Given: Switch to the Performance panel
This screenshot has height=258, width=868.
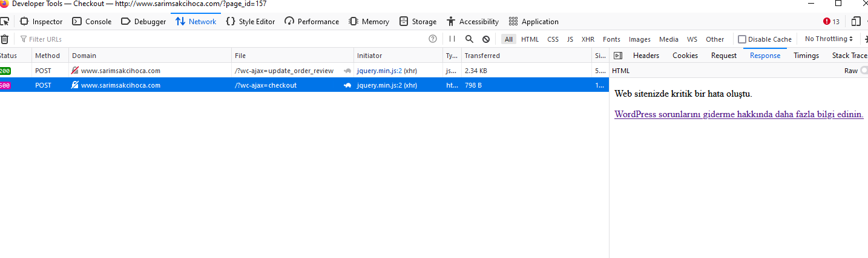Looking at the screenshot, I should pyautogui.click(x=312, y=22).
